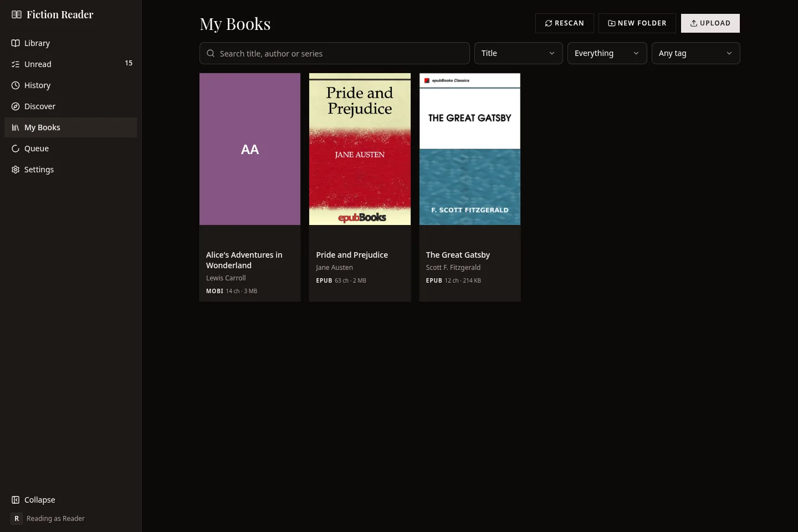
Task: Click the unread count badge 15
Action: coord(129,63)
